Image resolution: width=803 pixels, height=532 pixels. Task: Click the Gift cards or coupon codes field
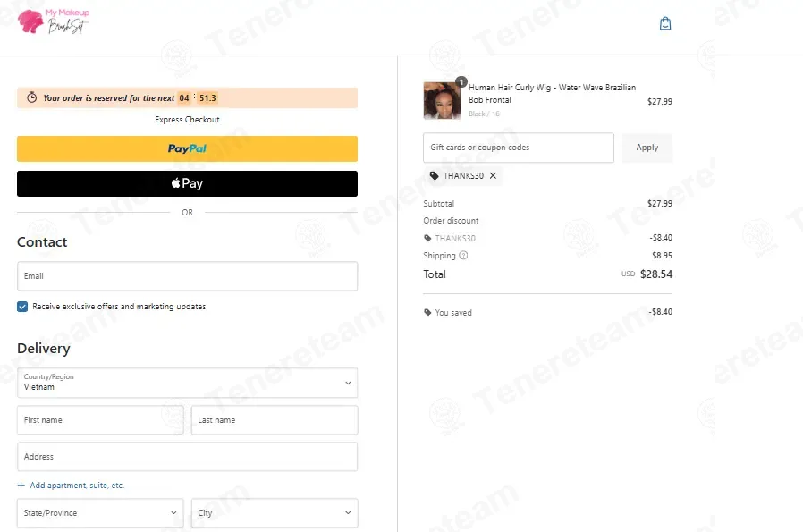[x=519, y=148]
